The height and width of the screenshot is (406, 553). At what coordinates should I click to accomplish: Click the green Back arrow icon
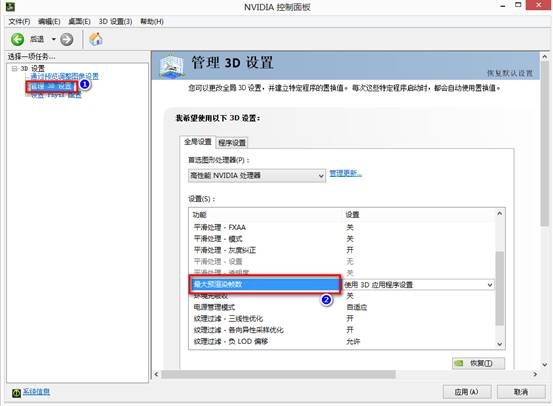tap(17, 39)
